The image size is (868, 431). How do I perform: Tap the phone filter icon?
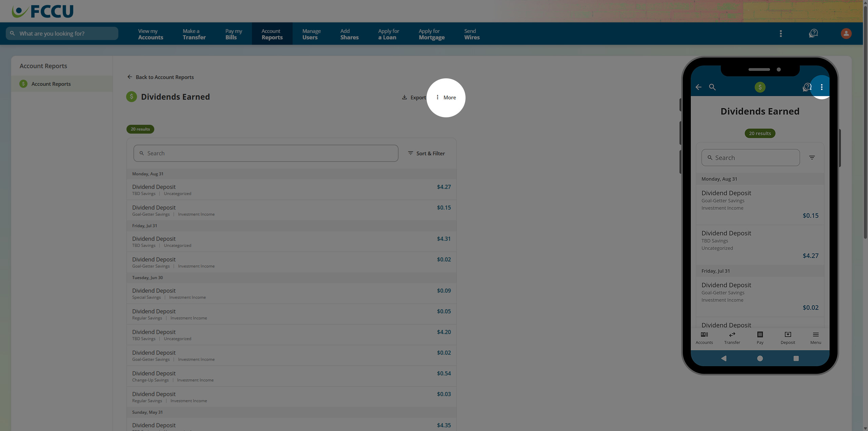point(812,158)
